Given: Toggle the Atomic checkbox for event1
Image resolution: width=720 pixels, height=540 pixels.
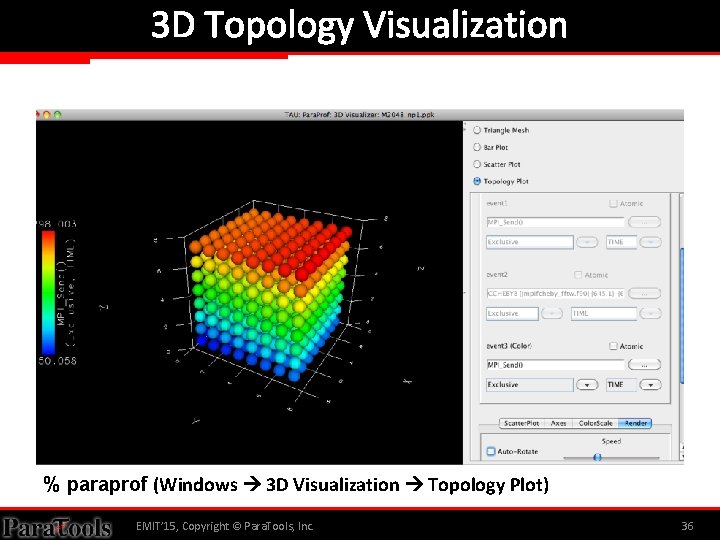Looking at the screenshot, I should pos(613,203).
